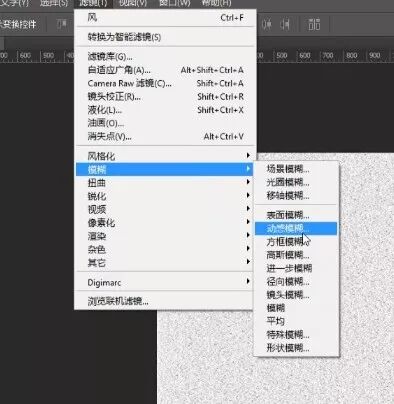Expand the 渲染 submenu arrow
Screen dimensions: 394x404
coord(248,235)
